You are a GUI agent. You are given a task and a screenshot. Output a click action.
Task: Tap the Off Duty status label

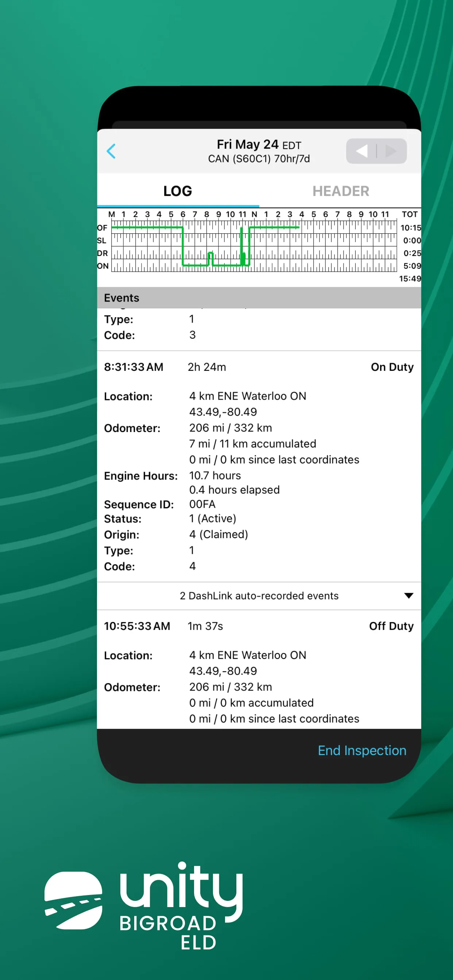click(391, 626)
